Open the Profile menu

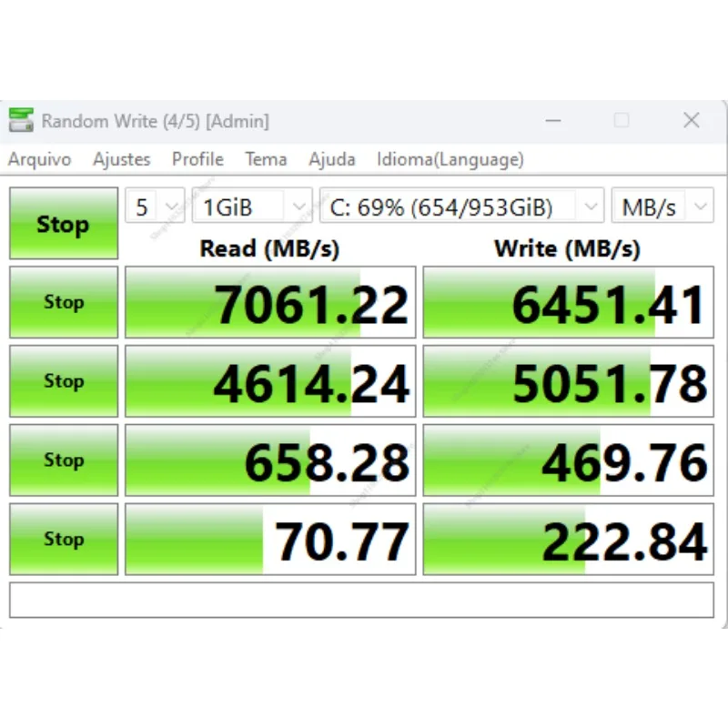[197, 159]
